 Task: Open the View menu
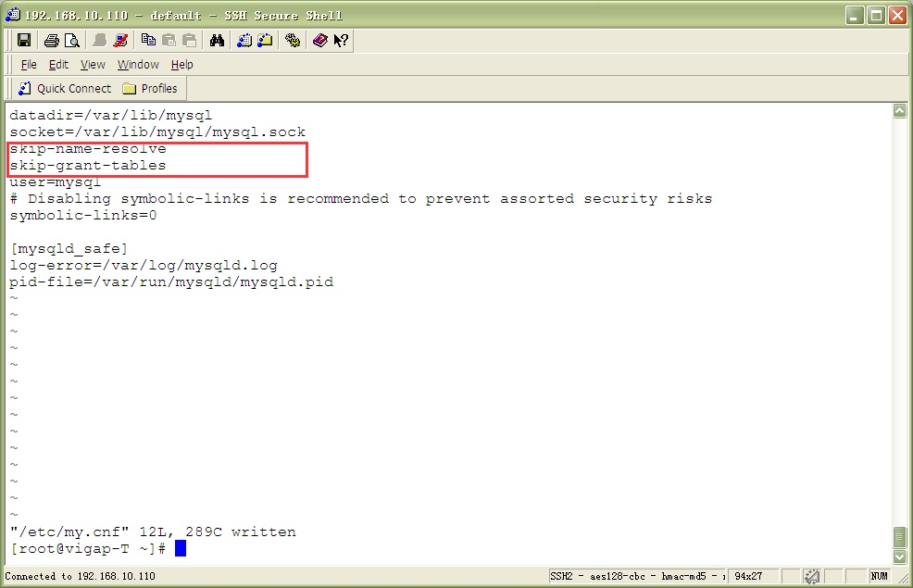tap(93, 65)
